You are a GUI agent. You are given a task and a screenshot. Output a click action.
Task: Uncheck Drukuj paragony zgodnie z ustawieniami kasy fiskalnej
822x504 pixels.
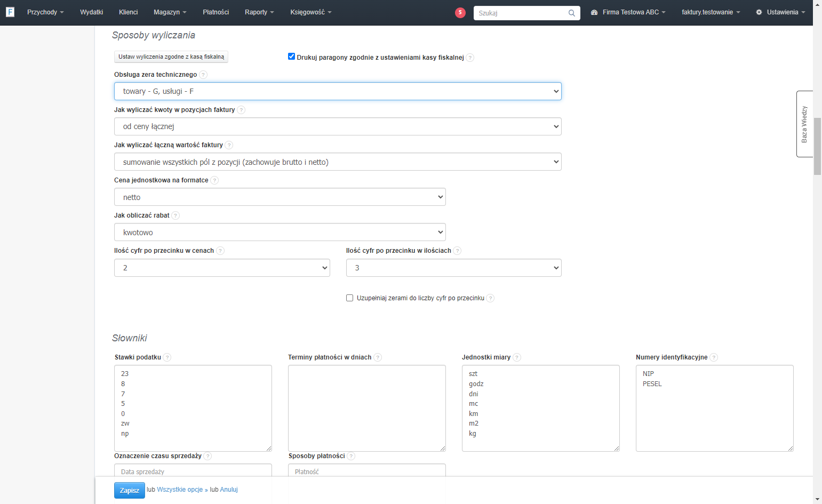(x=291, y=57)
